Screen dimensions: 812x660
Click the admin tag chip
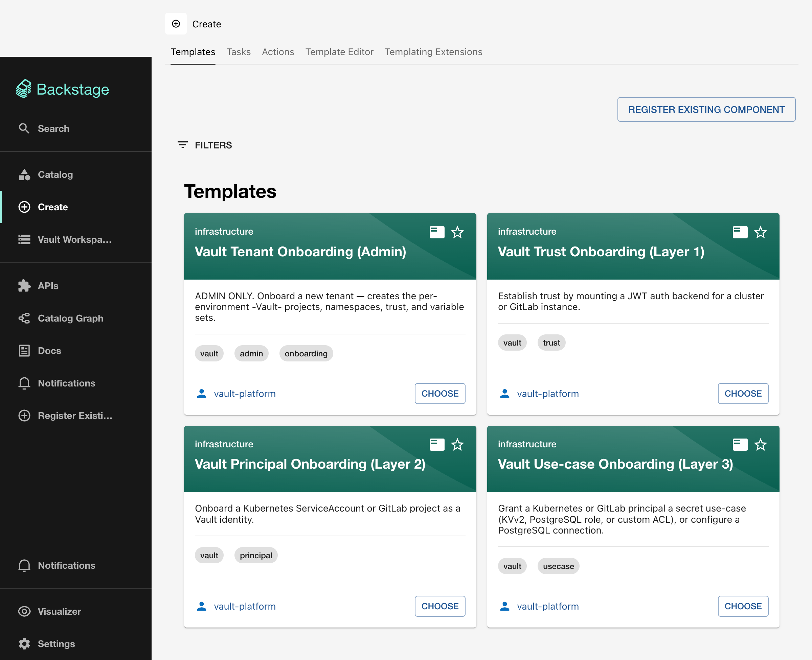(251, 354)
